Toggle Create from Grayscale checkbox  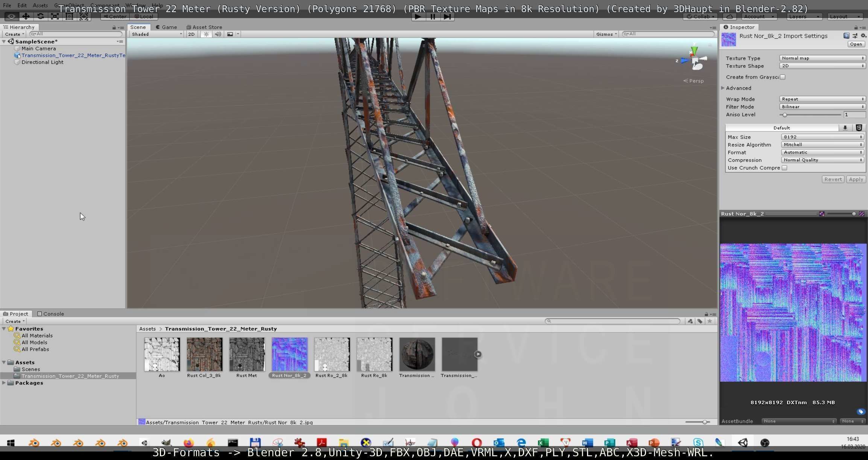783,77
